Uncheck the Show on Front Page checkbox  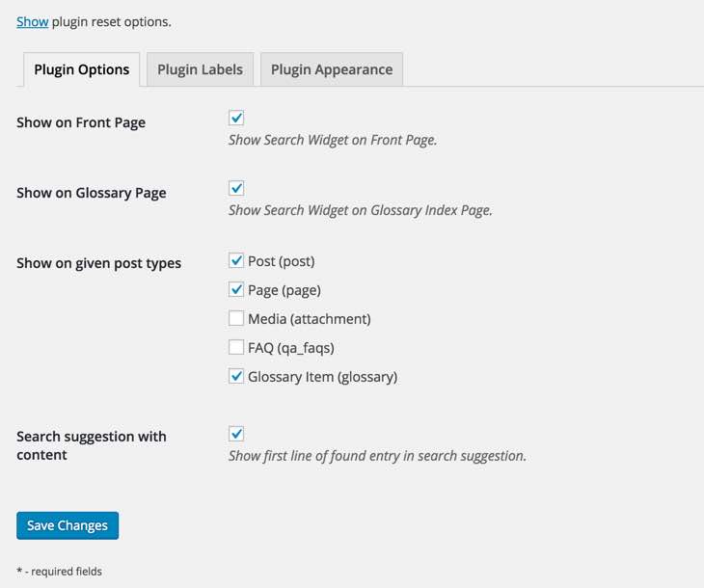[x=236, y=118]
